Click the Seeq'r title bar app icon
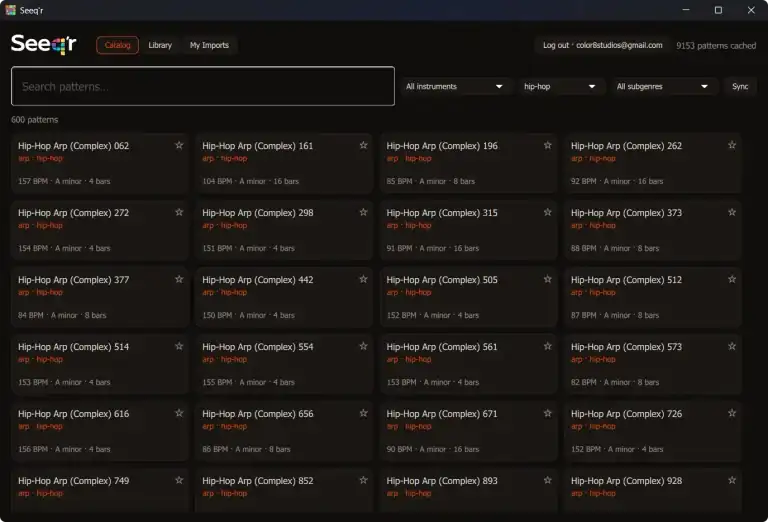 (x=10, y=10)
